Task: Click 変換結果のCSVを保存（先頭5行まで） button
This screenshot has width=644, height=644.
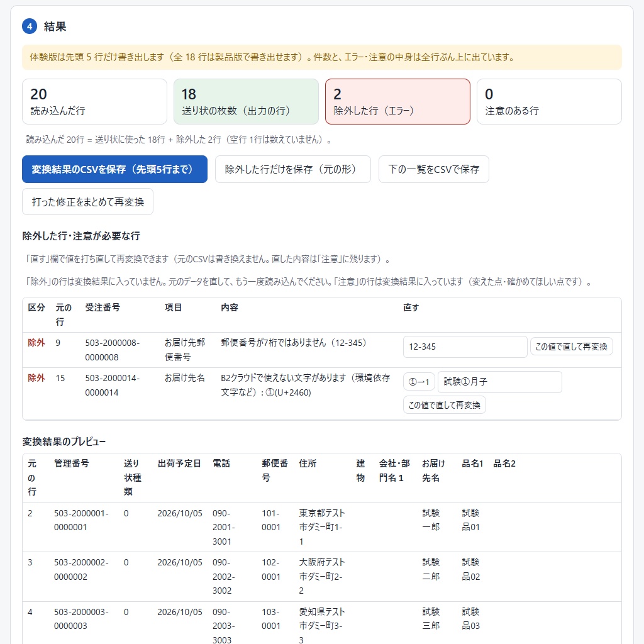Action: 114,169
